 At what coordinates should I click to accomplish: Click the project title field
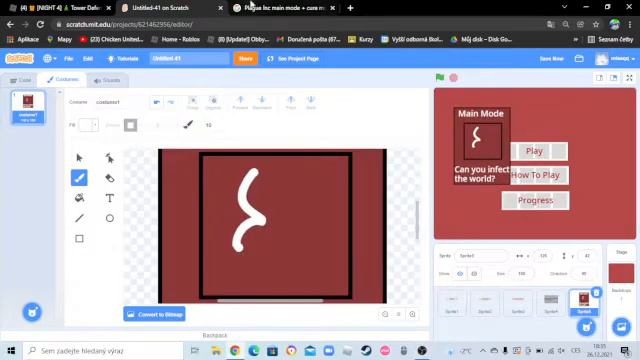(x=189, y=58)
